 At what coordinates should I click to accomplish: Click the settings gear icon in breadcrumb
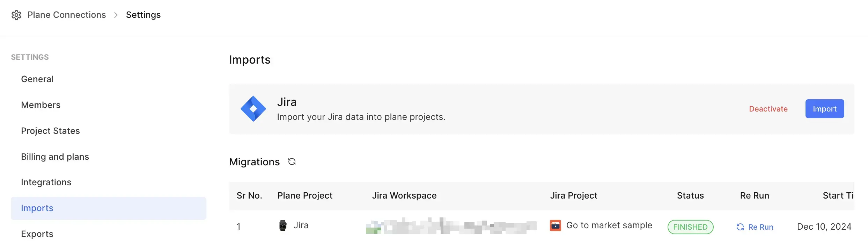click(16, 15)
